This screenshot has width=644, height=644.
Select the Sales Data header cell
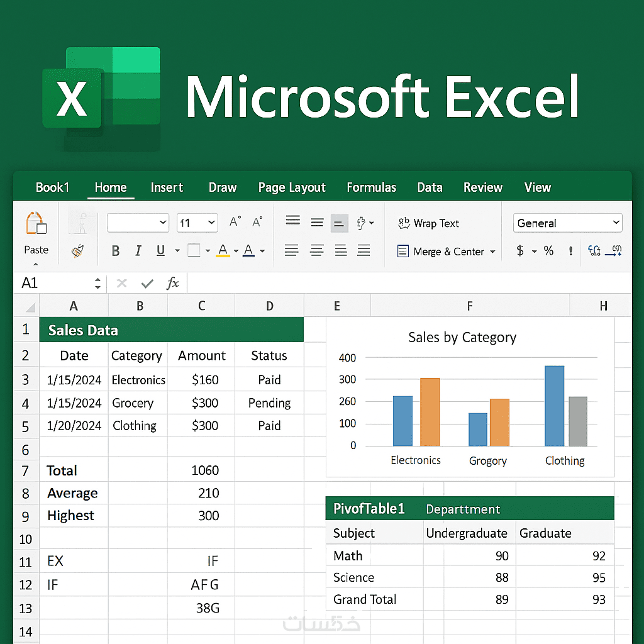click(172, 330)
